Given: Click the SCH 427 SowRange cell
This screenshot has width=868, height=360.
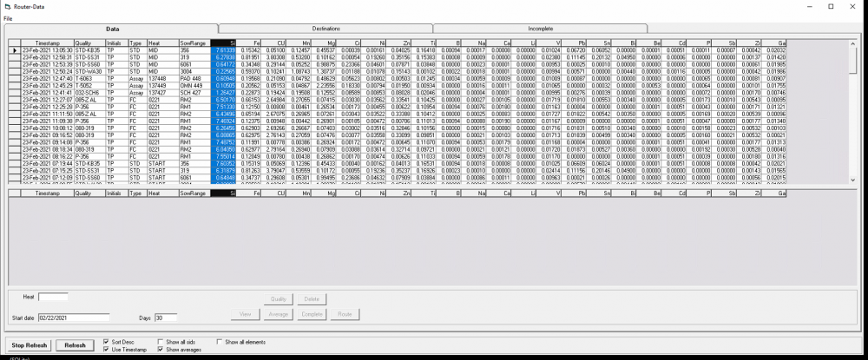Looking at the screenshot, I should tap(194, 92).
